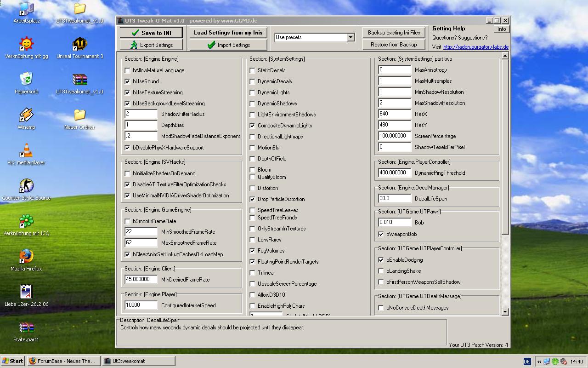Image resolution: width=588 pixels, height=368 pixels.
Task: Enable Bloom checkbox
Action: pos(253,170)
